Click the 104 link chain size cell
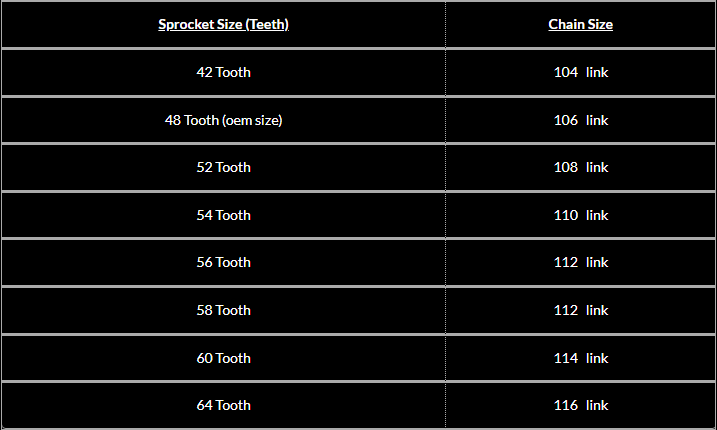This screenshot has height=430, width=717. coord(581,72)
